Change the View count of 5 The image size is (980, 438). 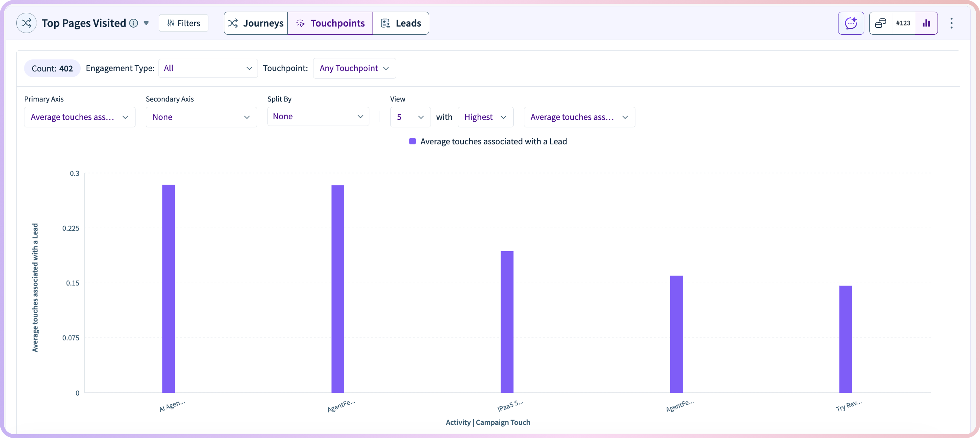pos(410,117)
